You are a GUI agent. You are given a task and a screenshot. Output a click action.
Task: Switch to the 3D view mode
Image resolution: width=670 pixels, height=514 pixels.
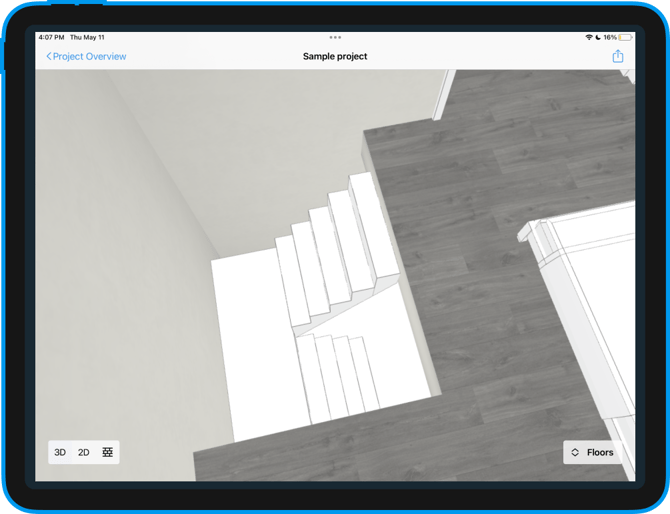pyautogui.click(x=60, y=452)
